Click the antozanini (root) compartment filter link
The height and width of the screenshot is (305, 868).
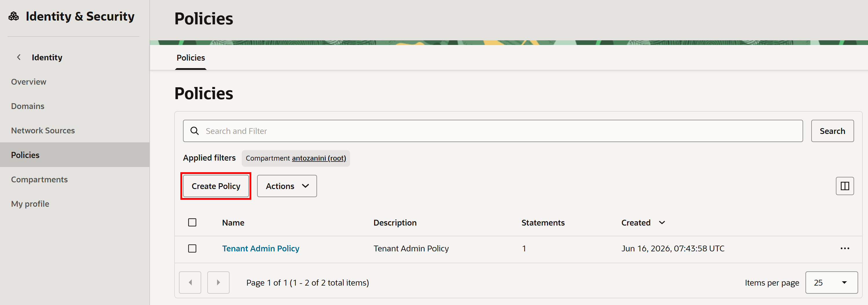click(319, 158)
